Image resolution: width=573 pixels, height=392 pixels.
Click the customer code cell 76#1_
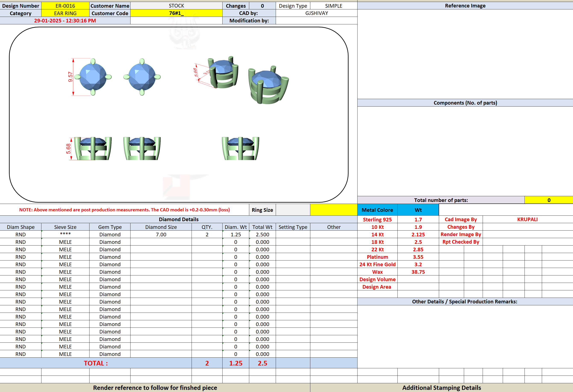pos(176,13)
